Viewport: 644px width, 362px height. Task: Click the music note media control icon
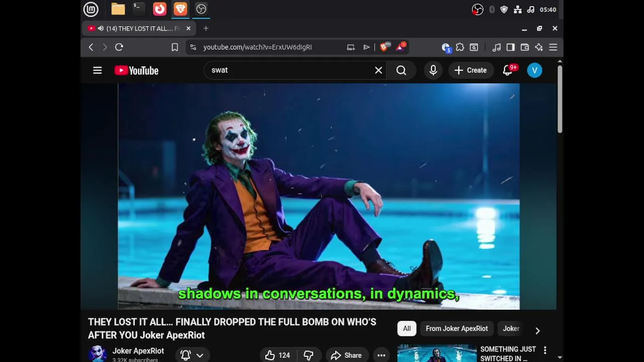tap(497, 47)
